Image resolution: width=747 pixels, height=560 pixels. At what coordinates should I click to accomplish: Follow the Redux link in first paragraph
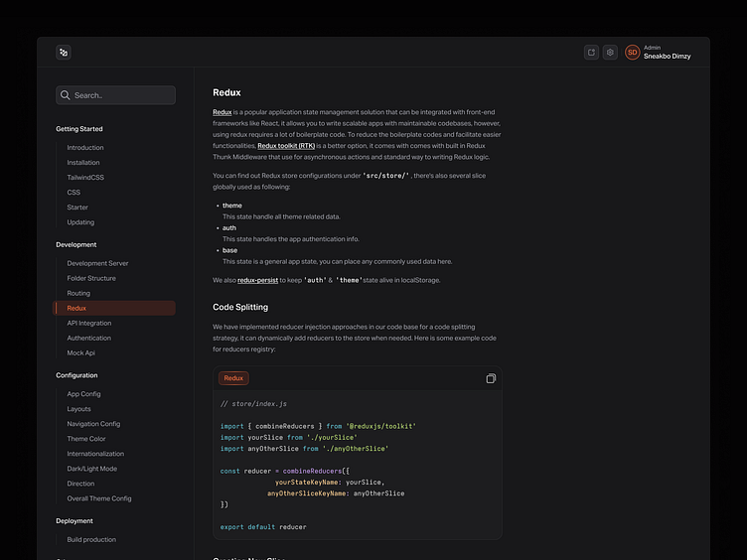pos(222,112)
